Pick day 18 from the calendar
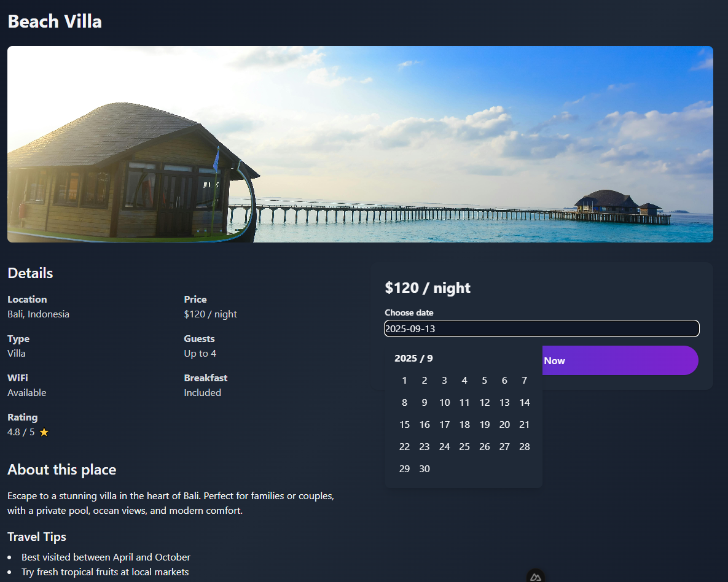Image resolution: width=728 pixels, height=582 pixels. point(464,425)
